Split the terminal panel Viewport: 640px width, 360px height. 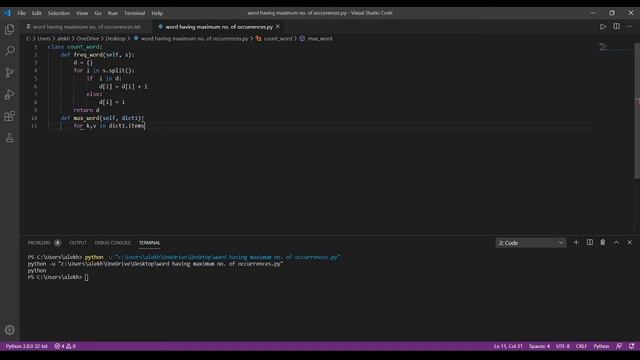tap(590, 242)
